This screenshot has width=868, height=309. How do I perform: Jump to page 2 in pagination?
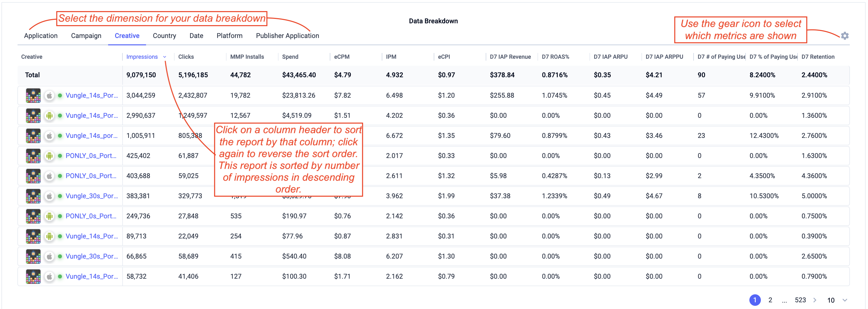[x=770, y=300]
